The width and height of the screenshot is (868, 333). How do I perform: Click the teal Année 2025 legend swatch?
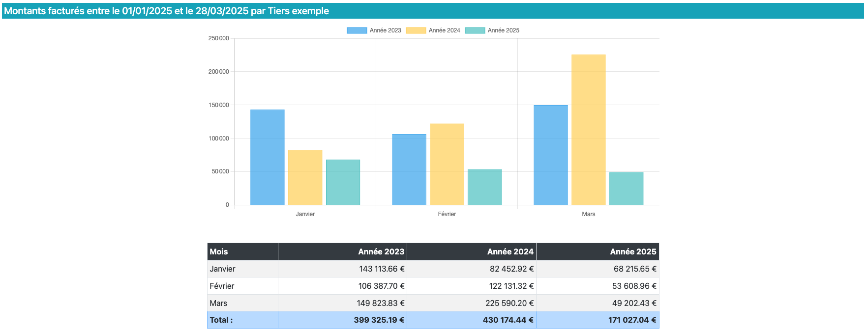click(475, 30)
